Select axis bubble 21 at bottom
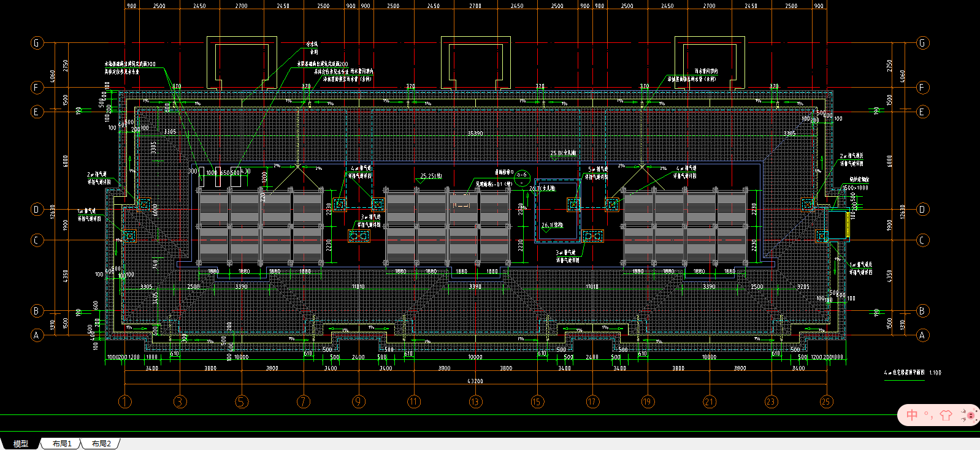 click(710, 402)
